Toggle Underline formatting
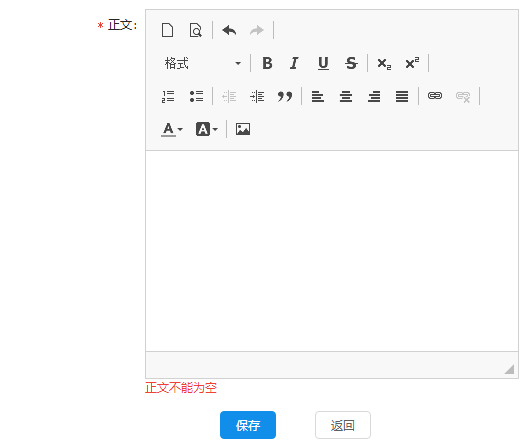This screenshot has height=446, width=529. pos(323,63)
